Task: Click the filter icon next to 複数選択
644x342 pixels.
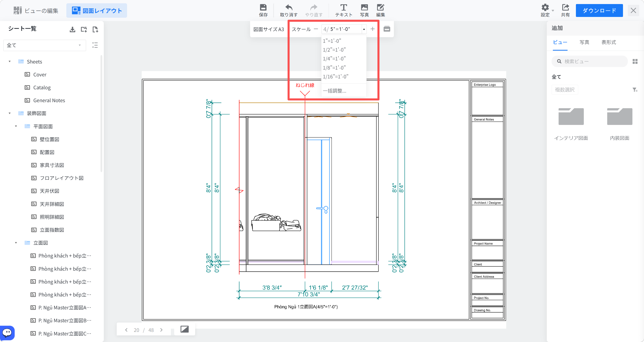Action: pos(635,90)
